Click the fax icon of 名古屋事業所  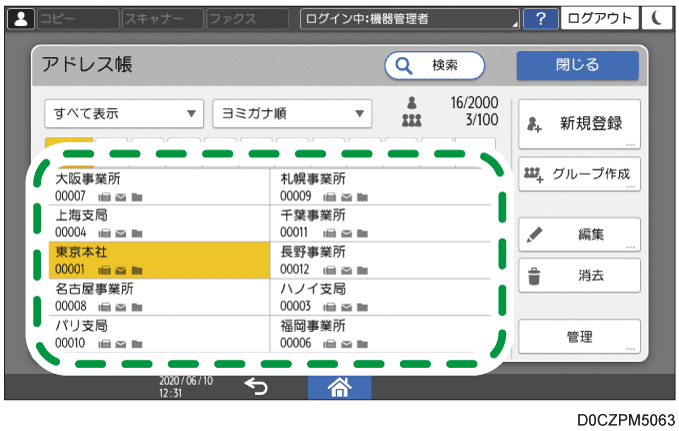tap(104, 308)
